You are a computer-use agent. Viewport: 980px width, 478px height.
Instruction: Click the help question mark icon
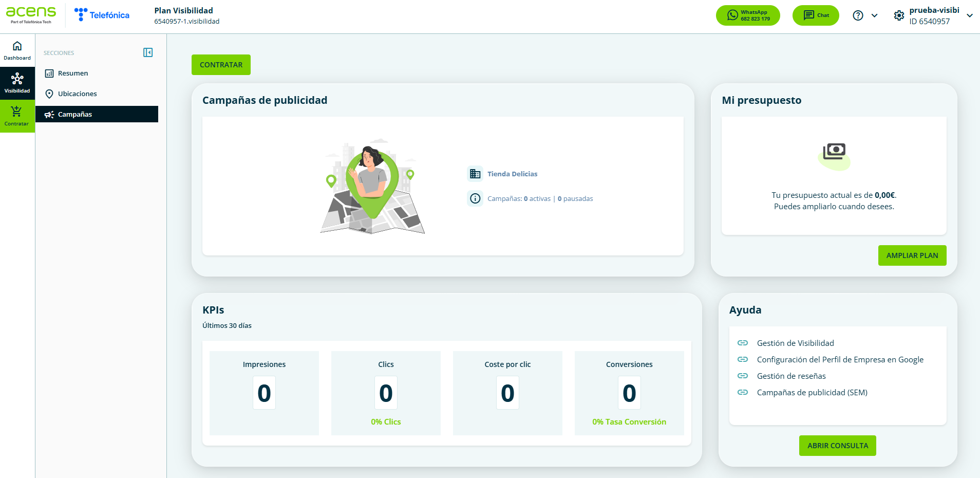[x=858, y=15]
